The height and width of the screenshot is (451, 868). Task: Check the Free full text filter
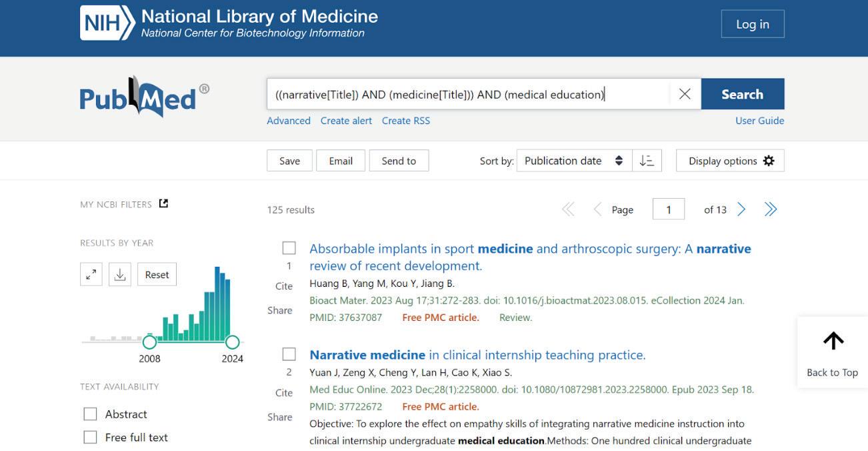point(90,438)
